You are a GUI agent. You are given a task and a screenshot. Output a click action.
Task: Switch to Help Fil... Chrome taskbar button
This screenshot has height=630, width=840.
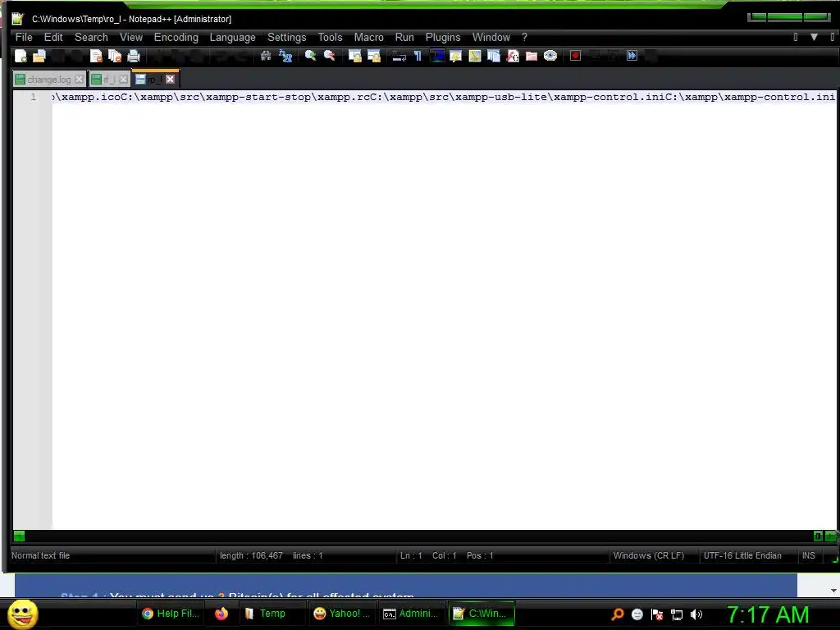click(171, 614)
